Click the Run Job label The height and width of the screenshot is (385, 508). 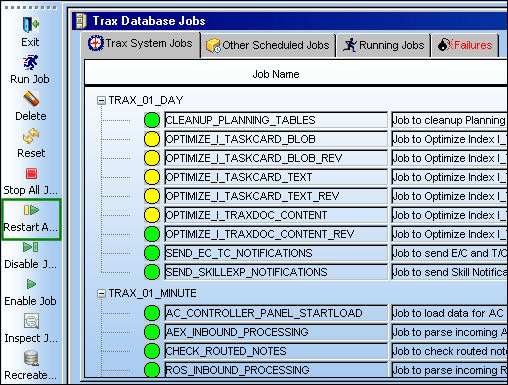30,79
